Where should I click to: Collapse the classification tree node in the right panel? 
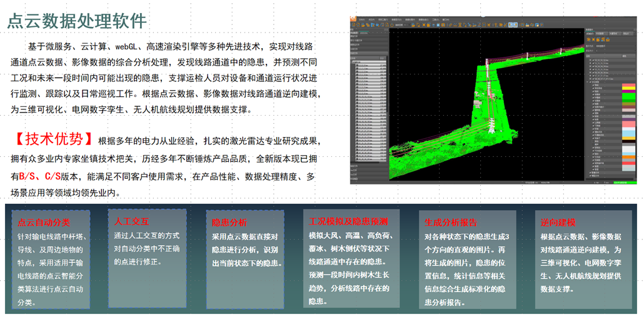587,82
